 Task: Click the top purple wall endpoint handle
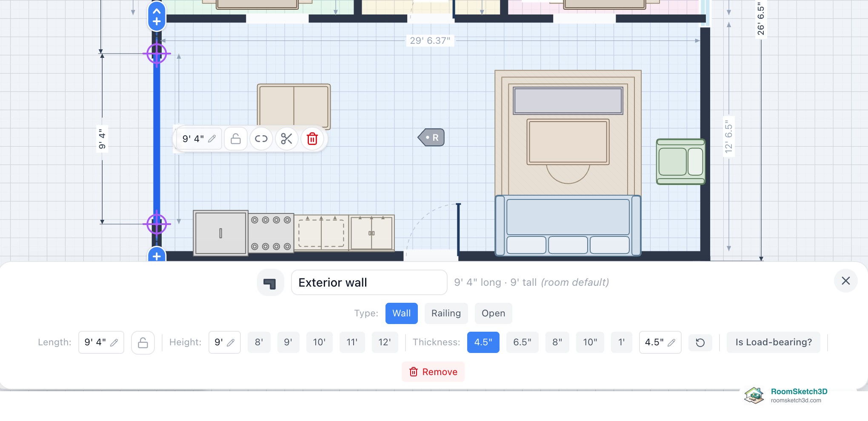(157, 54)
